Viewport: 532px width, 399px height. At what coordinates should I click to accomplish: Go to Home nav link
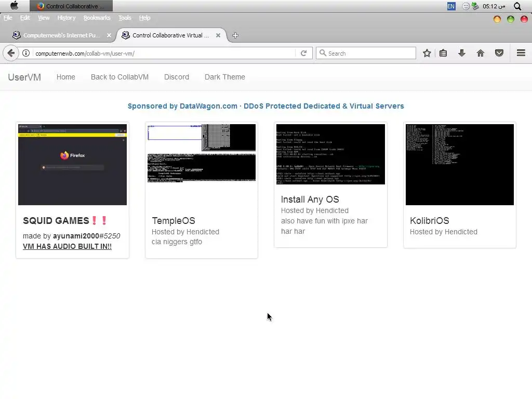[66, 77]
